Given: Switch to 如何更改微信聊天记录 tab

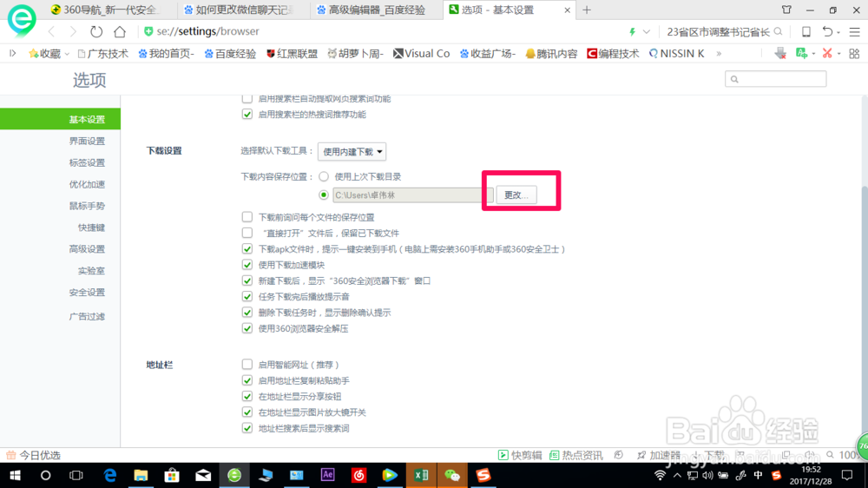Looking at the screenshot, I should pos(244,10).
